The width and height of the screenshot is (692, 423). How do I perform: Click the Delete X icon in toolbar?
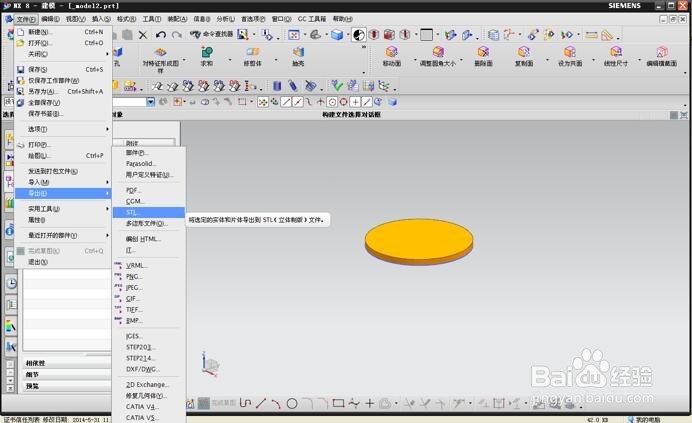pos(143,35)
